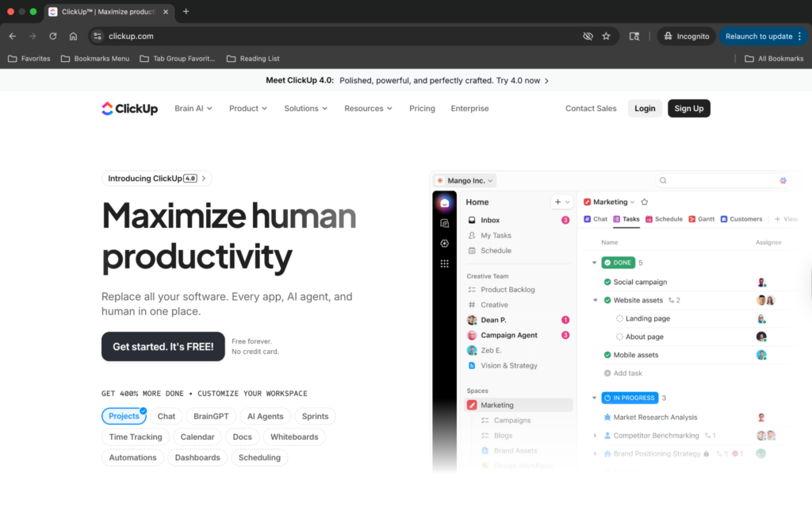Click the plus icon next to Home
Image resolution: width=812 pixels, height=508 pixels.
pyautogui.click(x=557, y=202)
